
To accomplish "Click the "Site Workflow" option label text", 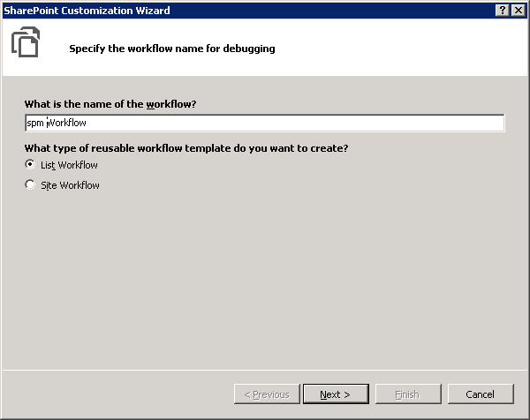I will pos(70,185).
